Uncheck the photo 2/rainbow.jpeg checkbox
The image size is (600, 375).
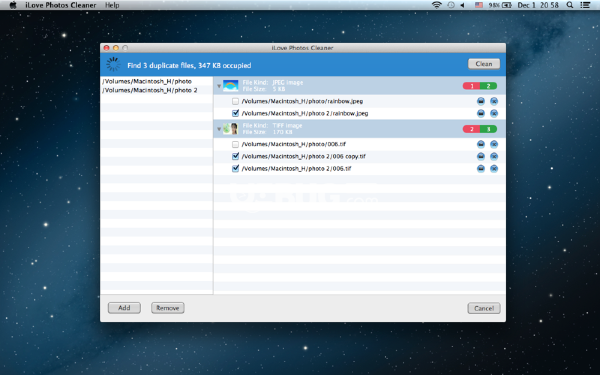click(x=235, y=113)
